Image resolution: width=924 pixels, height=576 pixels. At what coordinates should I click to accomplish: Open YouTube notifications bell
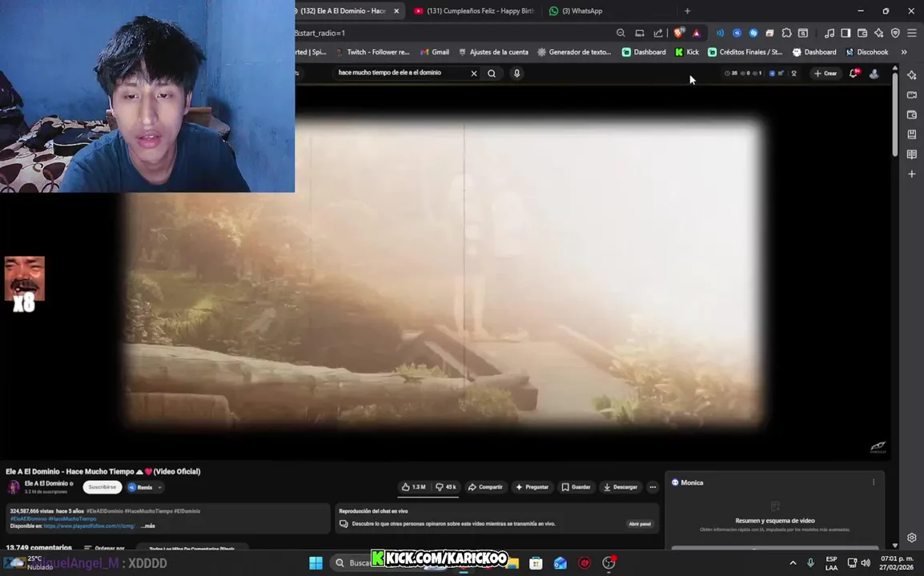coord(854,73)
